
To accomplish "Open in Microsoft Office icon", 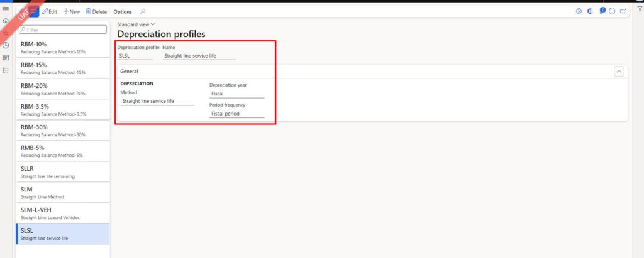I will pos(590,11).
